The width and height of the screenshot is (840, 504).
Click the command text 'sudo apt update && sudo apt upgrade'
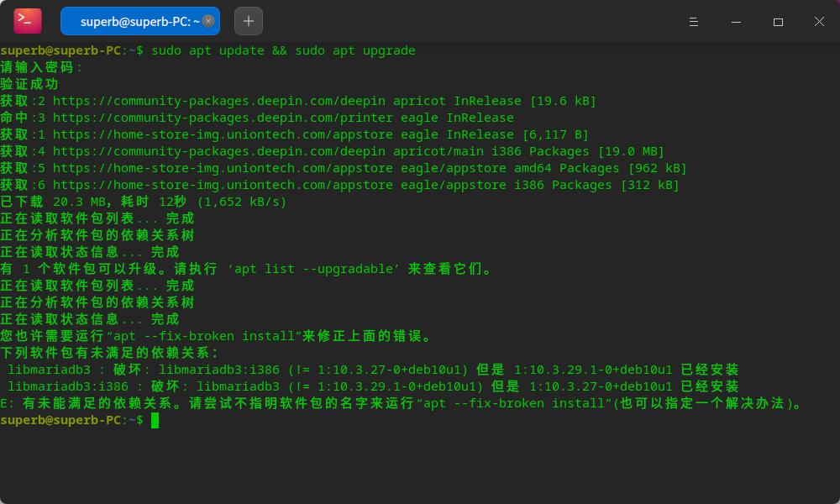tap(283, 50)
